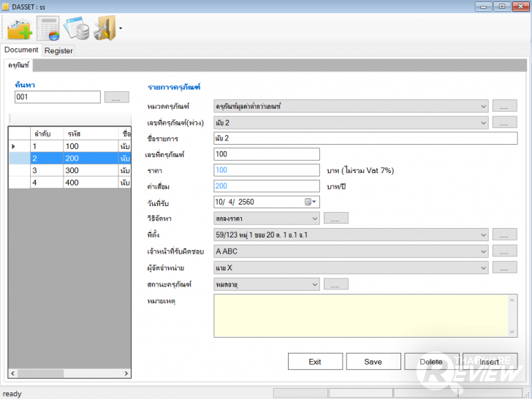
Task: Select the Document tab
Action: pyautogui.click(x=21, y=50)
